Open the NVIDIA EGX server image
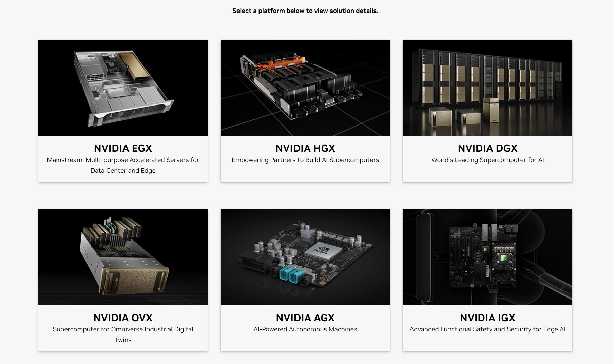Viewport: 613px width, 364px height. click(x=123, y=88)
